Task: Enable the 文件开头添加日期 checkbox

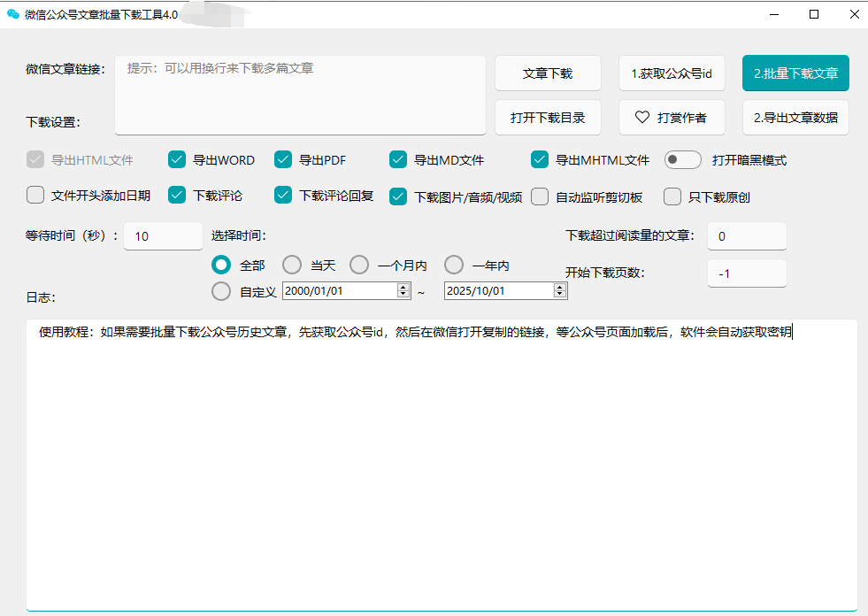Action: coord(35,196)
